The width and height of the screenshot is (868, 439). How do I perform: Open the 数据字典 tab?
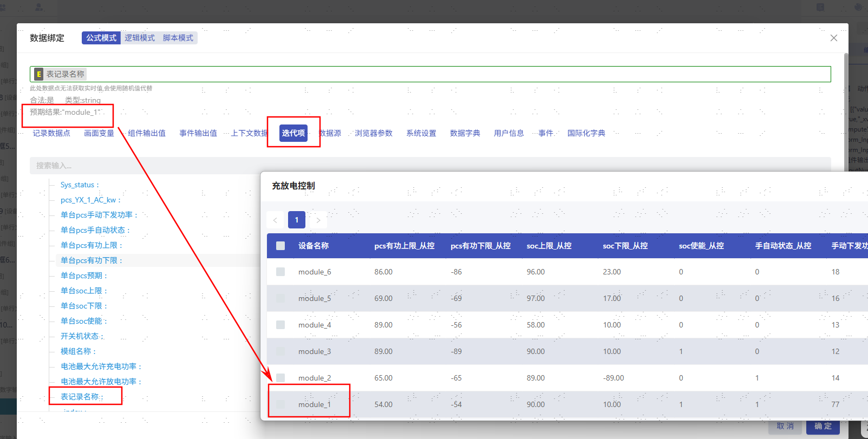(x=465, y=133)
